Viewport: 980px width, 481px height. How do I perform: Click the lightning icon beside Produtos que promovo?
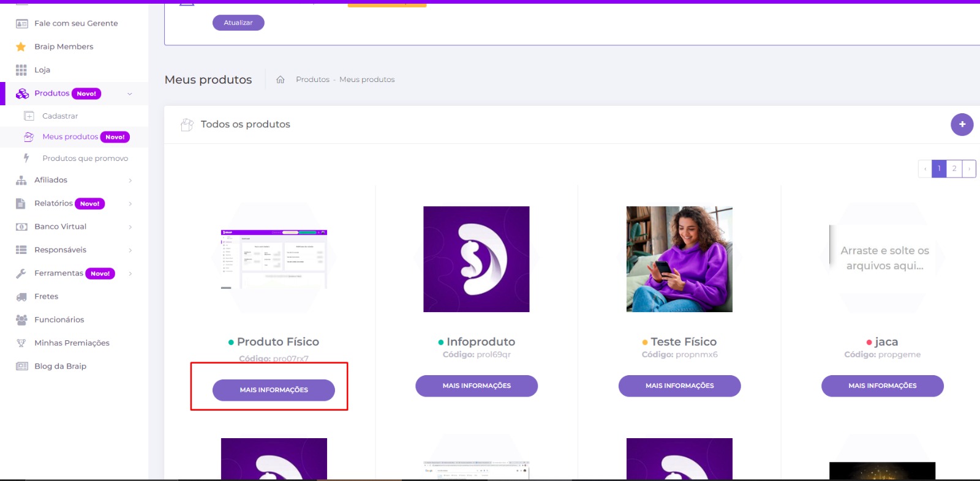tap(26, 158)
